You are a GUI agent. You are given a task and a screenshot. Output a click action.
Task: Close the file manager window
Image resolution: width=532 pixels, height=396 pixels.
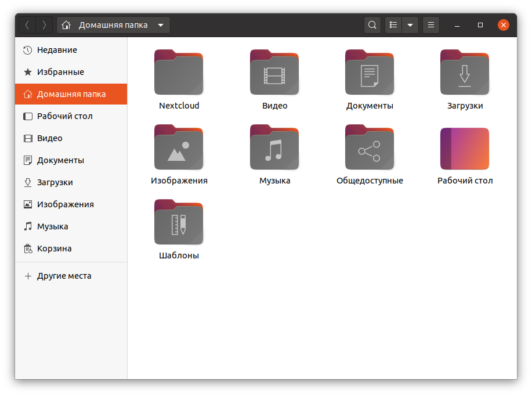(503, 25)
